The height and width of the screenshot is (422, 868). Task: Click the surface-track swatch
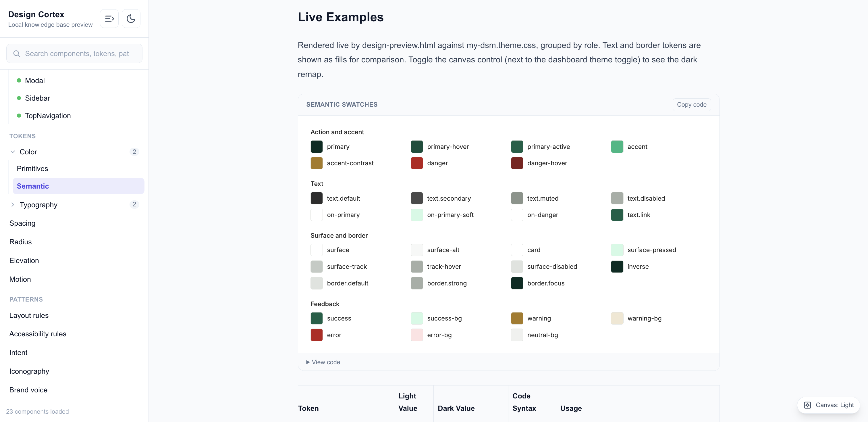317,267
